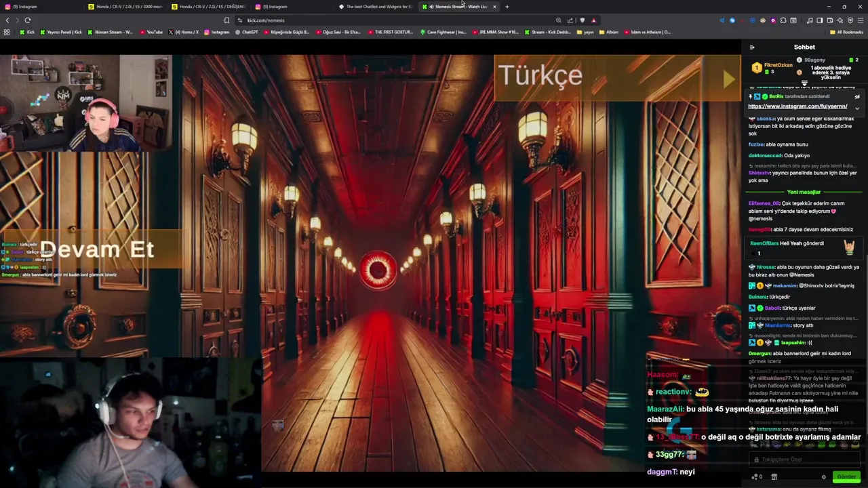The height and width of the screenshot is (488, 868).
Task: Click the red glowing eye in hallway
Action: tap(378, 270)
